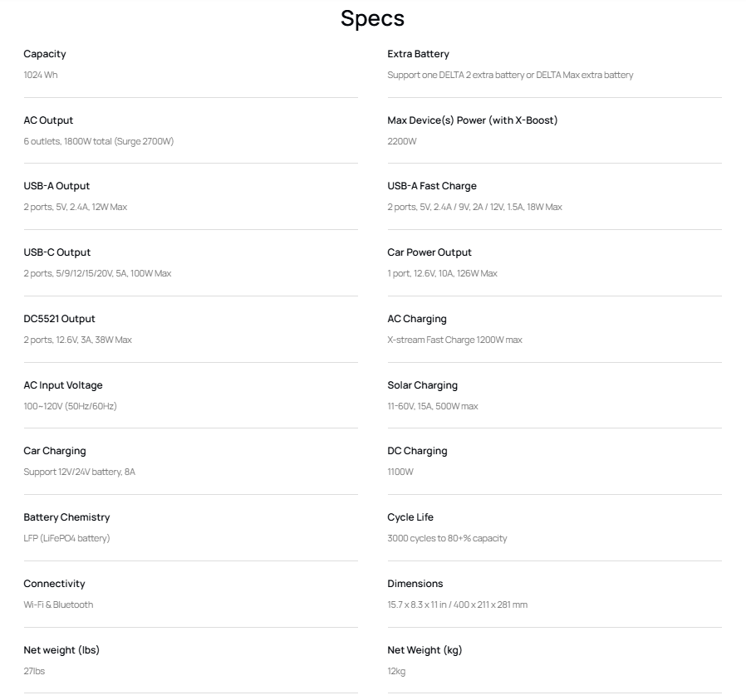Select the Wi-Fi & Bluetooth connectivity value
Image resolution: width=746 pixels, height=700 pixels.
pyautogui.click(x=58, y=605)
